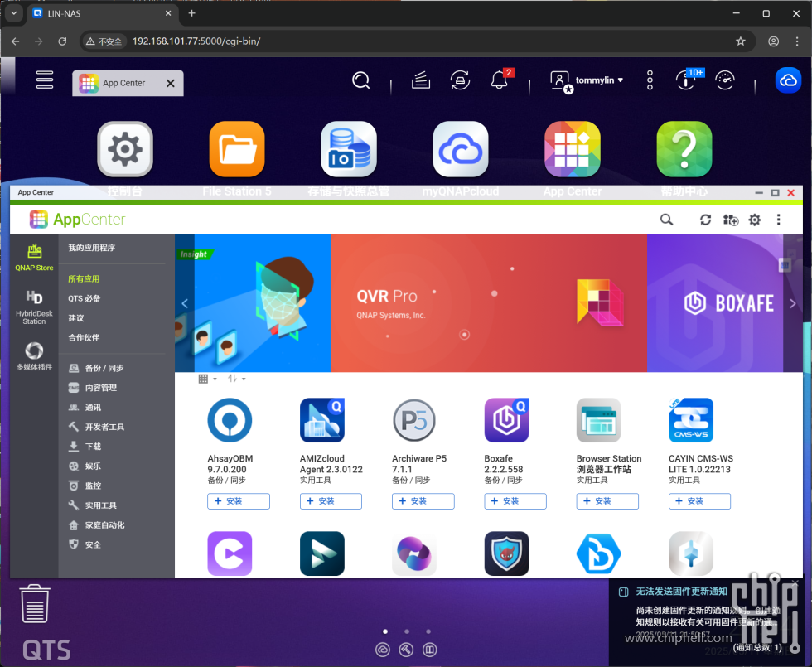Install CAYIN CMS-WS LITE app
812x667 pixels.
pyautogui.click(x=699, y=501)
